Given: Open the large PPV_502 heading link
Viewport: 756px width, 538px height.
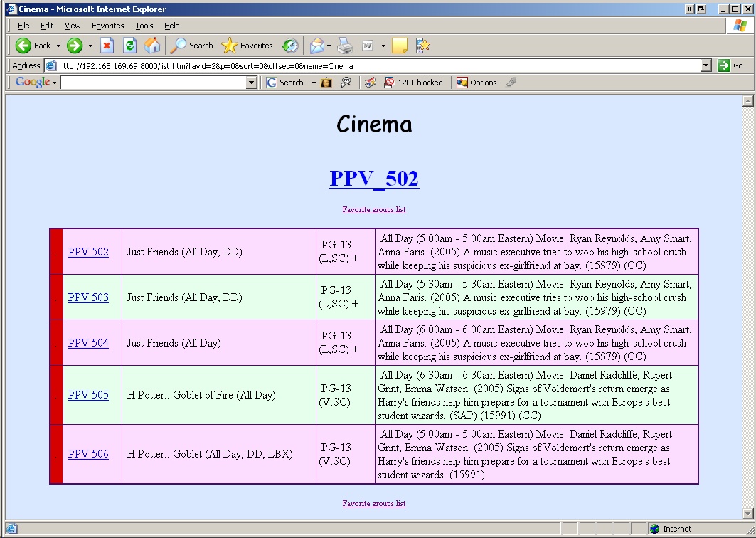Looking at the screenshot, I should tap(374, 178).
